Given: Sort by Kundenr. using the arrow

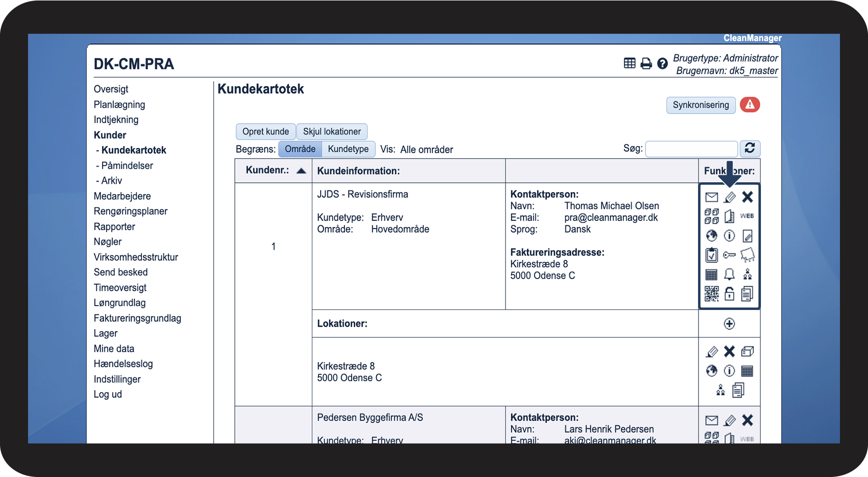Looking at the screenshot, I should click(x=301, y=171).
